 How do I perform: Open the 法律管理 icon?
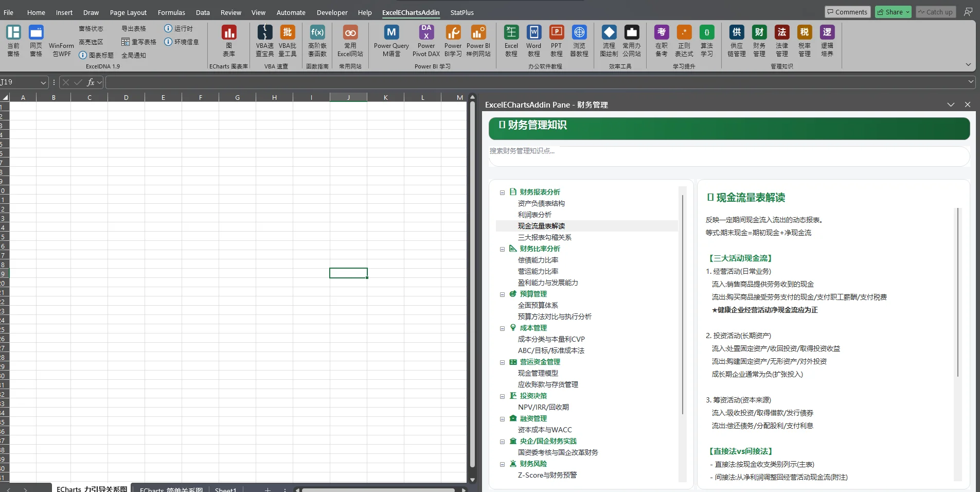(x=782, y=41)
